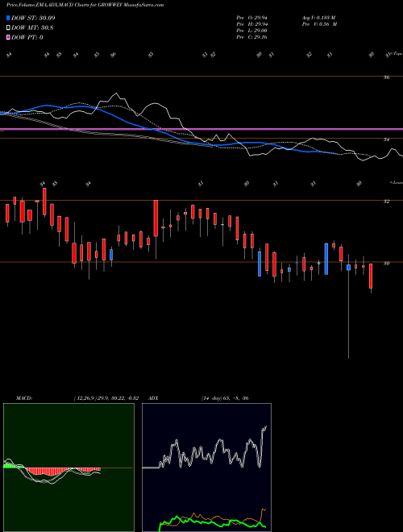Open the dark blue ADX indicator chart
403x532 pixels.
[206, 468]
